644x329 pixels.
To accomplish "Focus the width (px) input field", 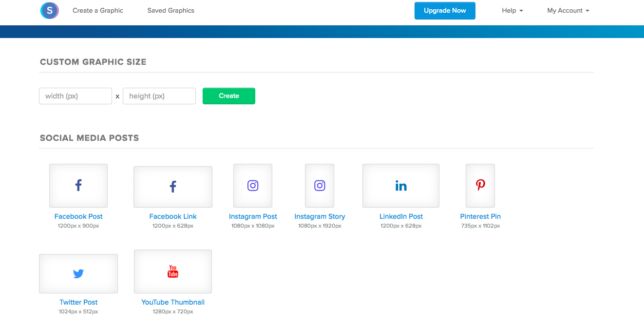I will coord(76,96).
